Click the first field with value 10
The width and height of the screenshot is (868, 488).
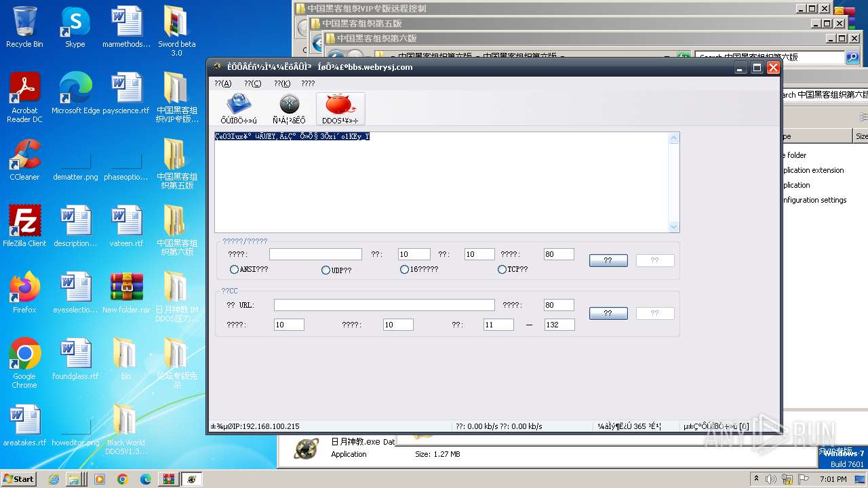tap(414, 254)
